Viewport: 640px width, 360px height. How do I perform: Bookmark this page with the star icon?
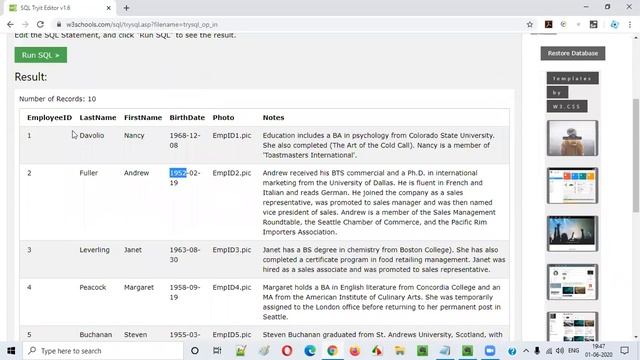point(530,24)
